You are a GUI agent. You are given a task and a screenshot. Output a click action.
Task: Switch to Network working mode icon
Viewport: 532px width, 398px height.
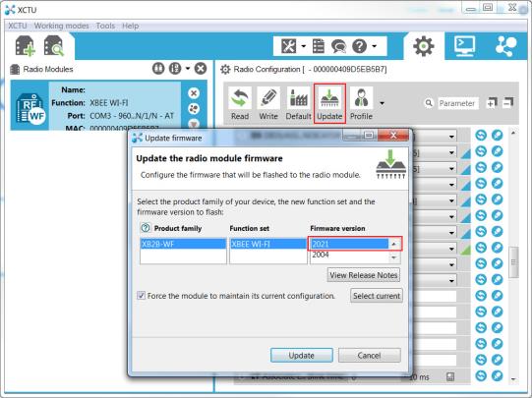pyautogui.click(x=505, y=46)
